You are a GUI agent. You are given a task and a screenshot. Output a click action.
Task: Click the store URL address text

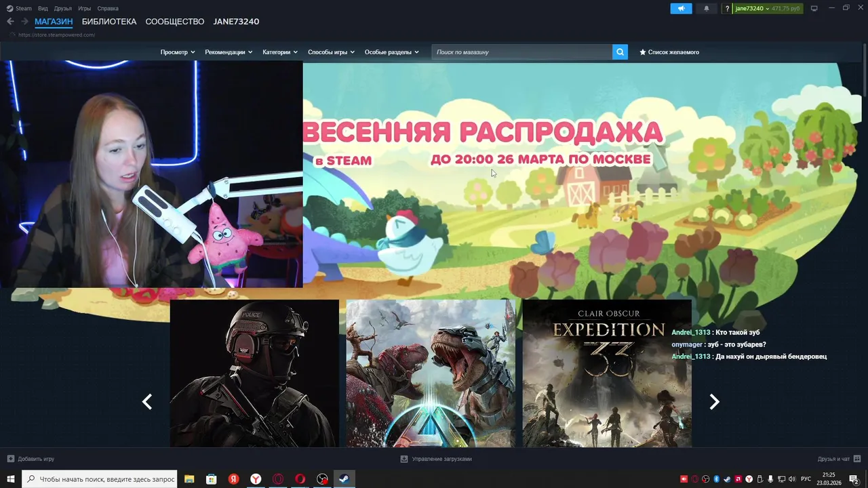point(56,35)
